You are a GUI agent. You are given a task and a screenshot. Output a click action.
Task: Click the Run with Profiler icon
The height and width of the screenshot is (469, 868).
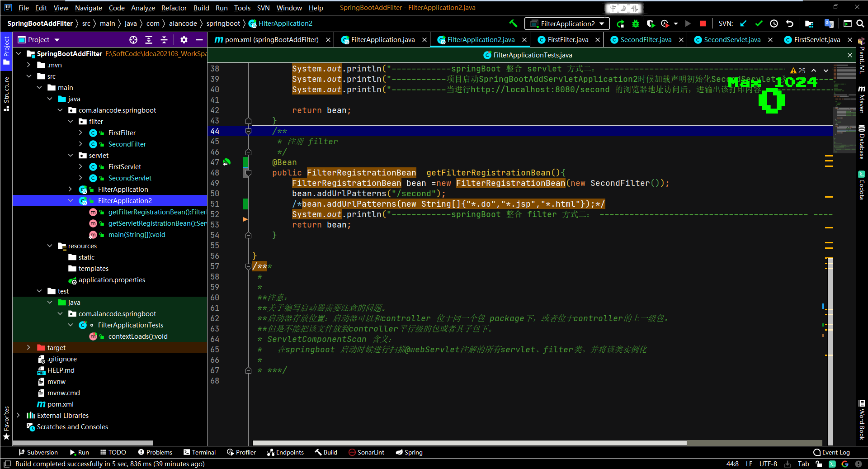[x=665, y=24]
